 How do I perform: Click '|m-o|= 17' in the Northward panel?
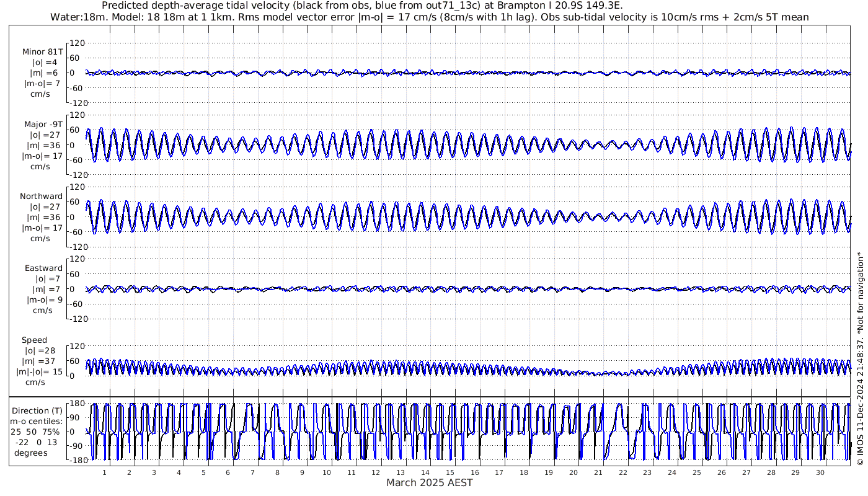point(42,228)
